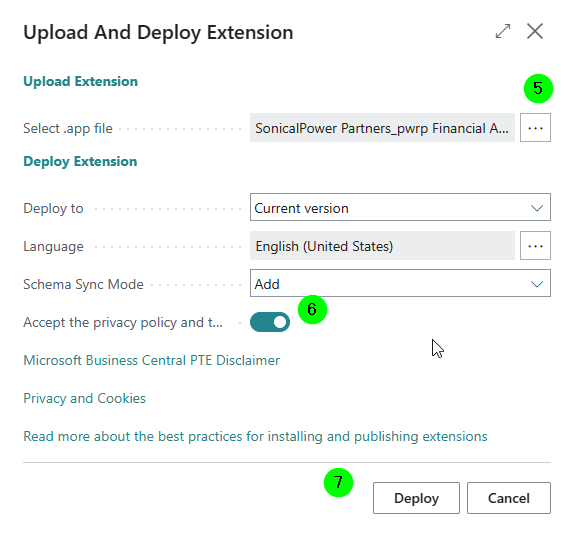Screen dimensions: 573x538
Task: Click the Select .app file label
Action: coord(68,128)
